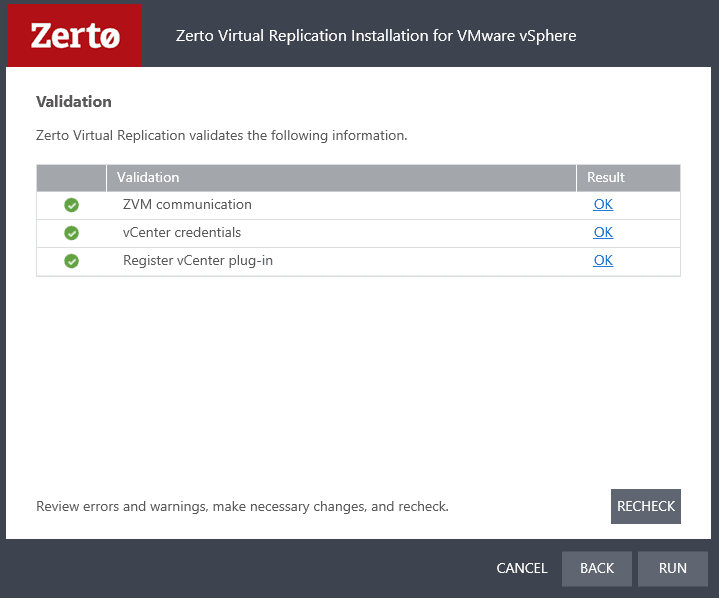Select the ZVM communication row text

(187, 205)
